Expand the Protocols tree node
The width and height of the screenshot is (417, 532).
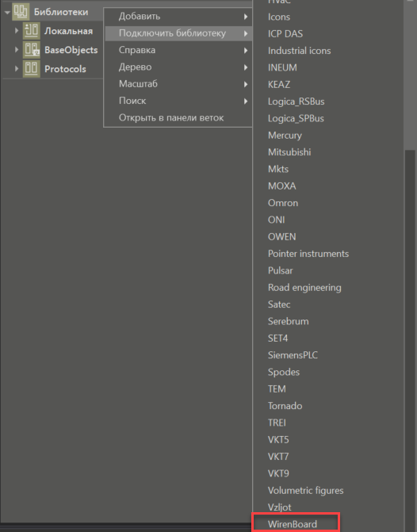17,68
